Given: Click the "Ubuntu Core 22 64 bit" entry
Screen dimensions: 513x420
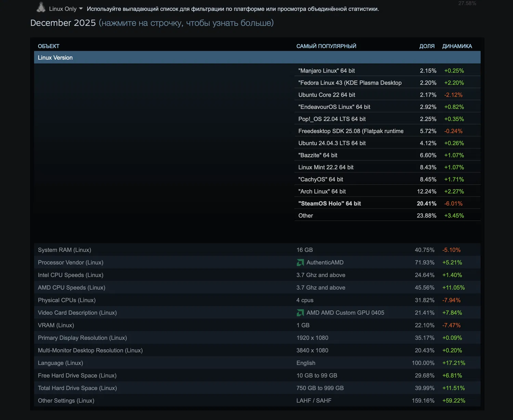Looking at the screenshot, I should tap(327, 95).
